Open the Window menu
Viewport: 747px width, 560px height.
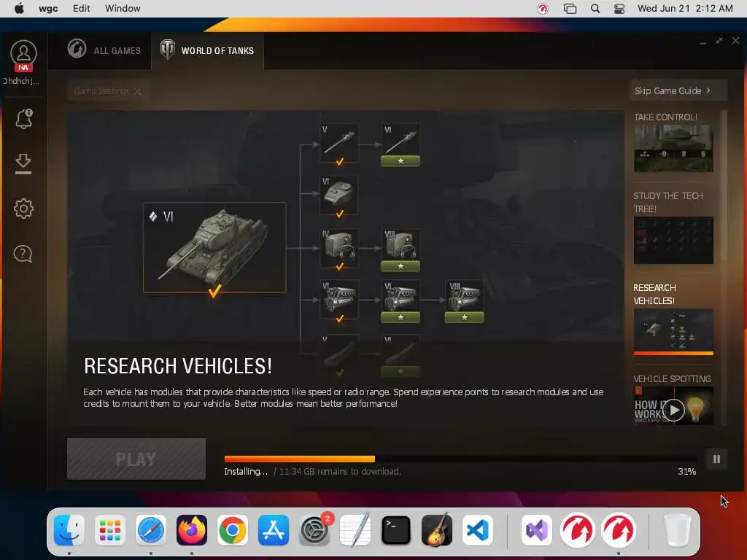(123, 9)
